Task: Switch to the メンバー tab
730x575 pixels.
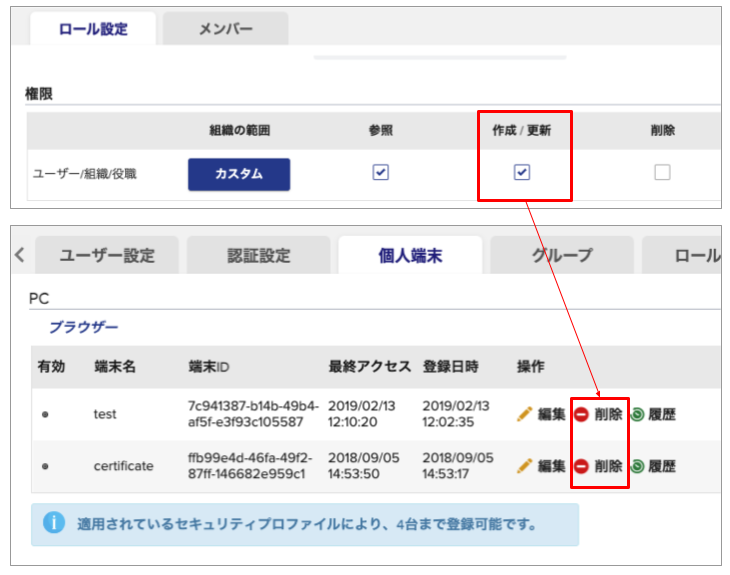Action: (226, 29)
